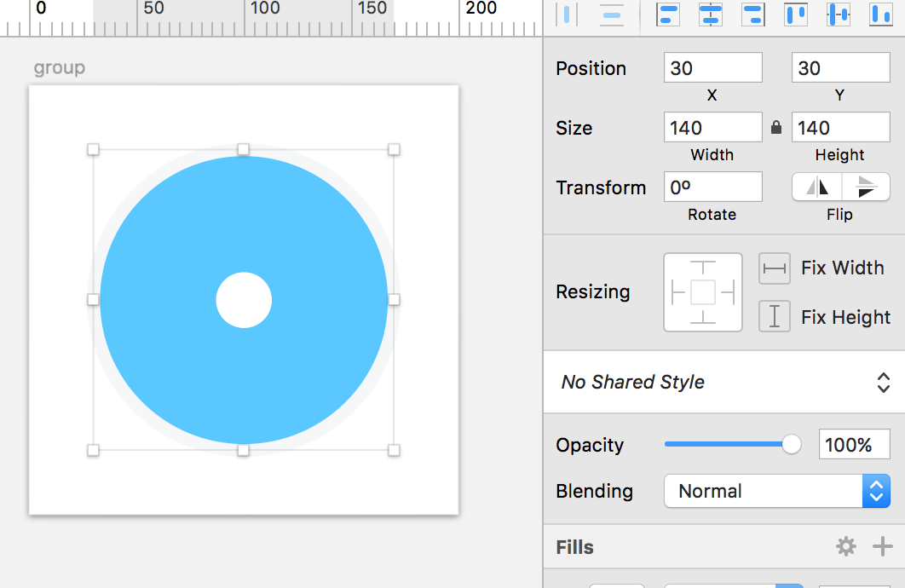
Task: Open the No Shared Style dropdown
Action: point(724,382)
